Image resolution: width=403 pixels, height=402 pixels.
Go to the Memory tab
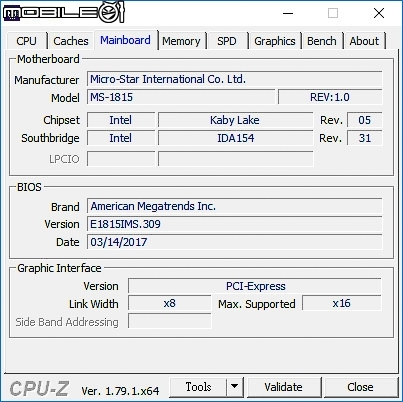point(181,41)
